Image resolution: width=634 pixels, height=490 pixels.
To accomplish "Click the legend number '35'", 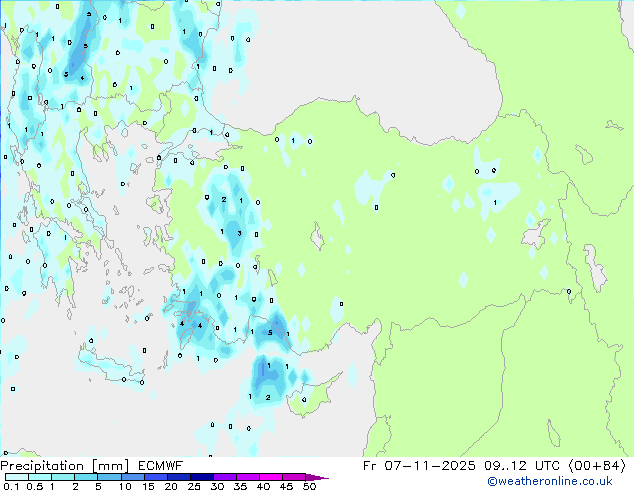I will point(240,486).
